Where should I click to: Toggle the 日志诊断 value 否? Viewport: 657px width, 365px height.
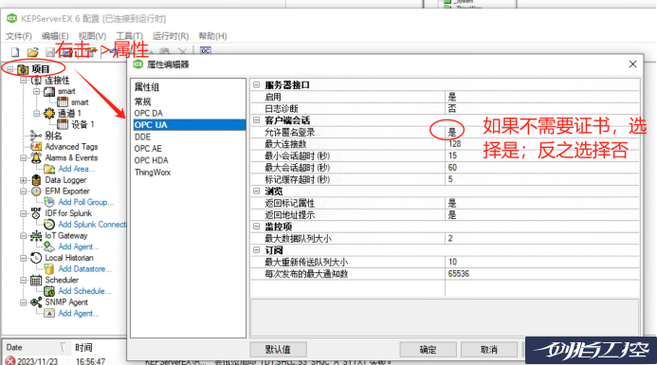pyautogui.click(x=542, y=109)
